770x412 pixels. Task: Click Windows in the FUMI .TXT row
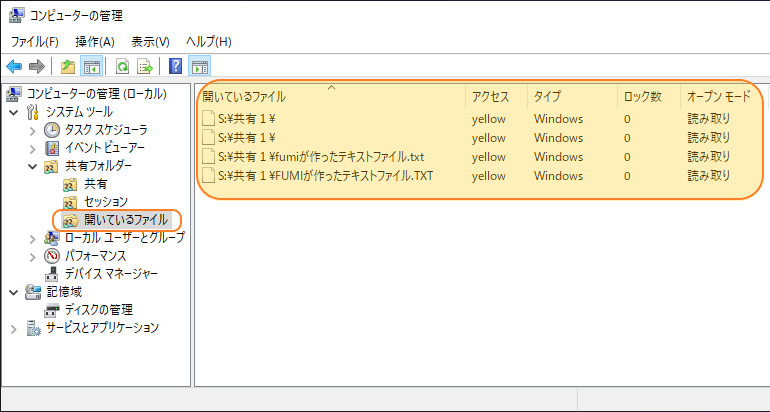558,176
